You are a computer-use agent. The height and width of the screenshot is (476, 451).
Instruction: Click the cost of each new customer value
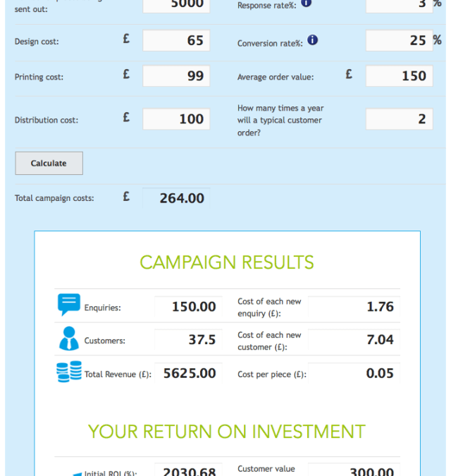coord(354,340)
